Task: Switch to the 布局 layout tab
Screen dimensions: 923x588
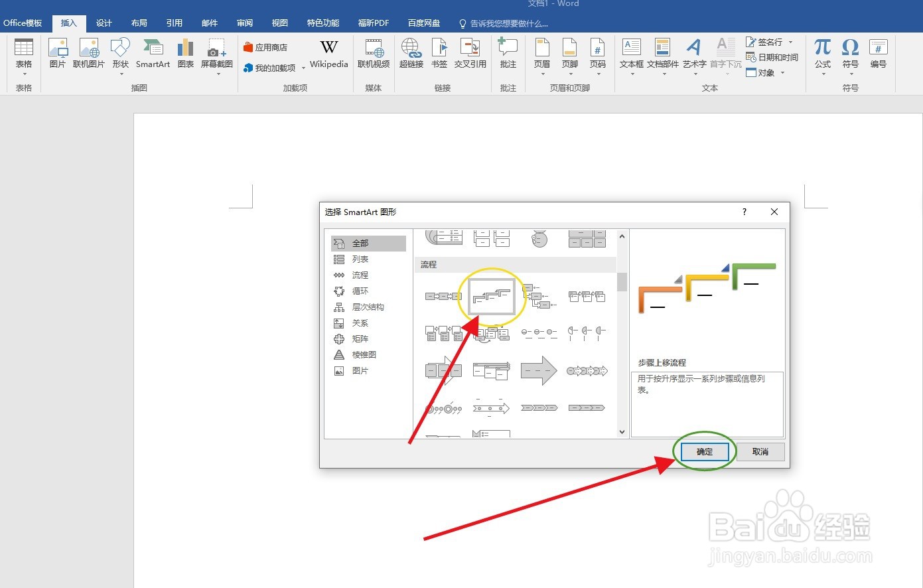Action: 139,23
